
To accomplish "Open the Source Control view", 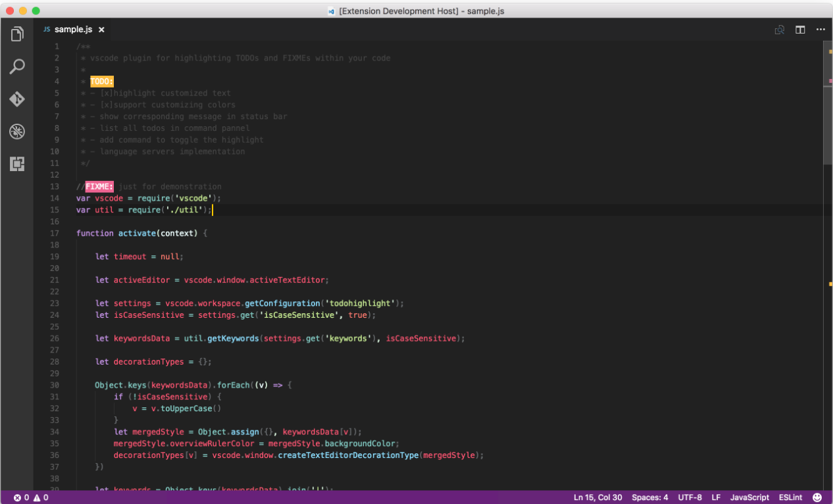I will click(17, 99).
